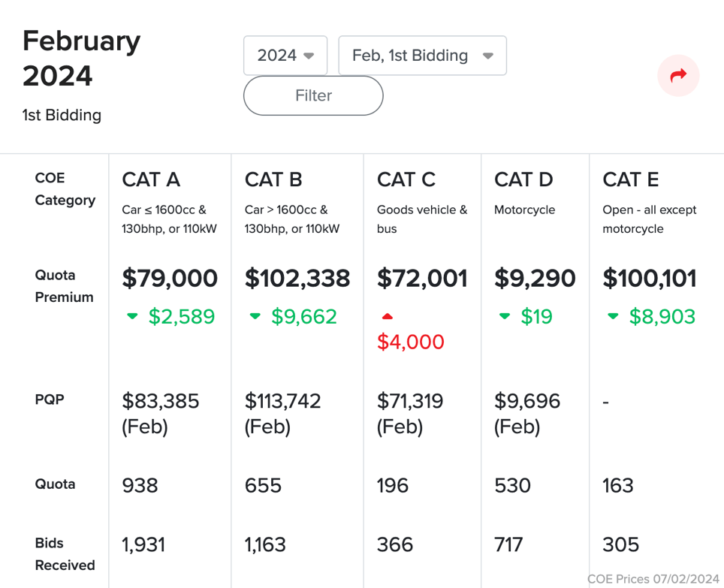Click the COE Prices 07/02/2024 watermark
This screenshot has width=724, height=588.
point(653,579)
